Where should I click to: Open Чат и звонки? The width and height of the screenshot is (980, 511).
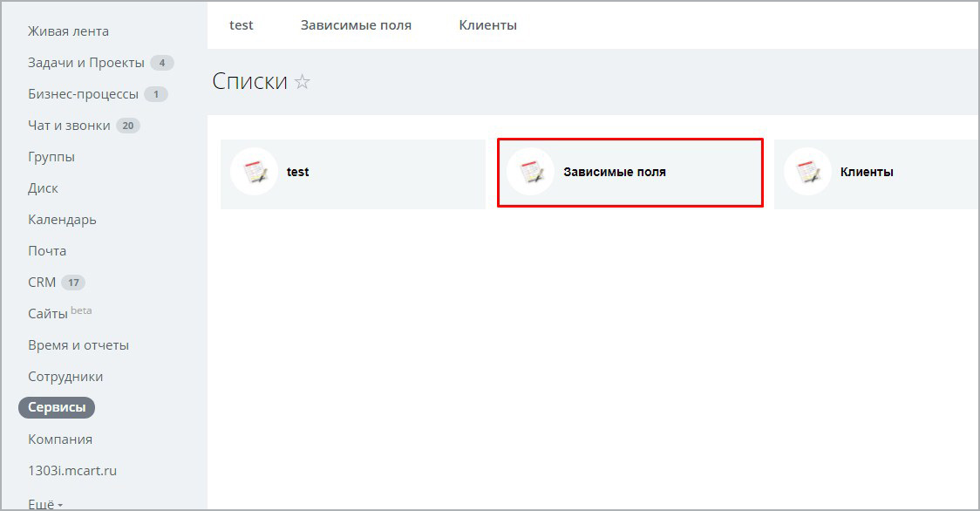pyautogui.click(x=69, y=126)
